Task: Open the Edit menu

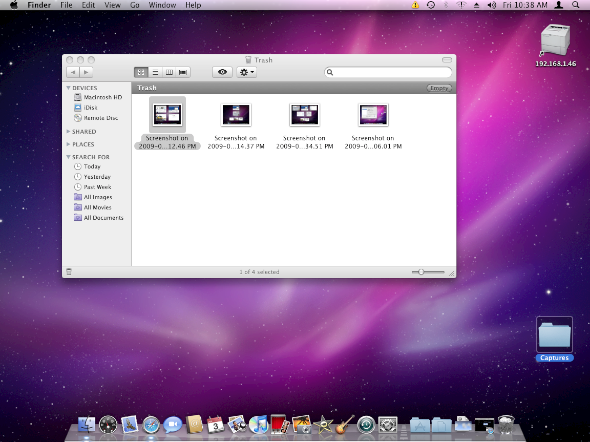Action: coord(88,5)
